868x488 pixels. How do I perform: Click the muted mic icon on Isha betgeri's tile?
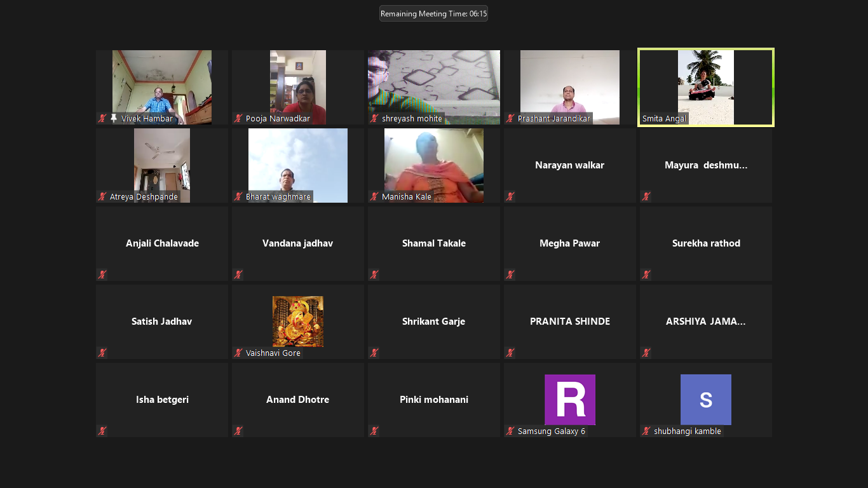pos(102,431)
